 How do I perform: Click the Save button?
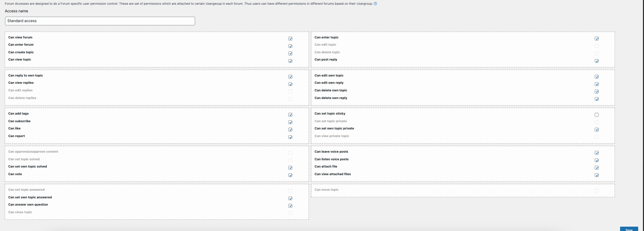629,229
